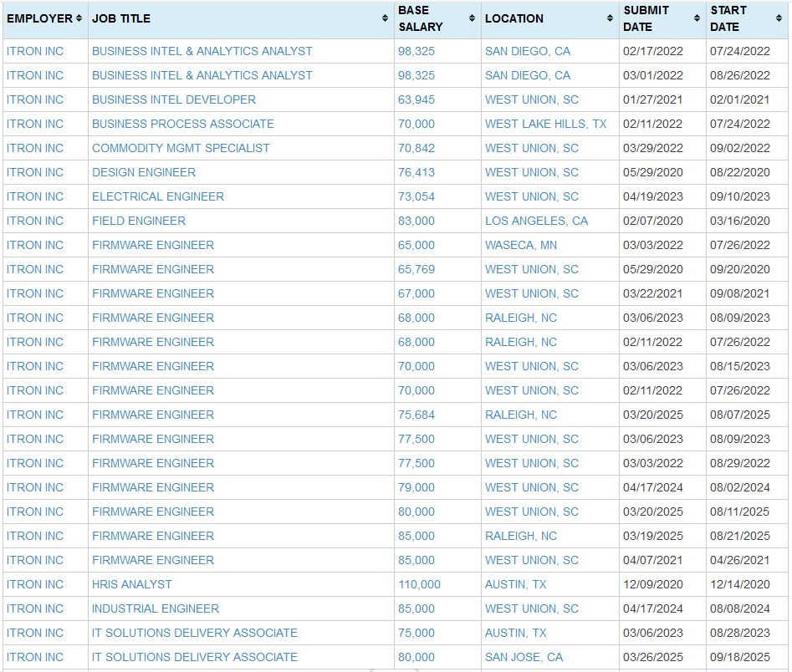Select submit date 12/09/2020
This screenshot has width=792, height=672.
point(652,584)
